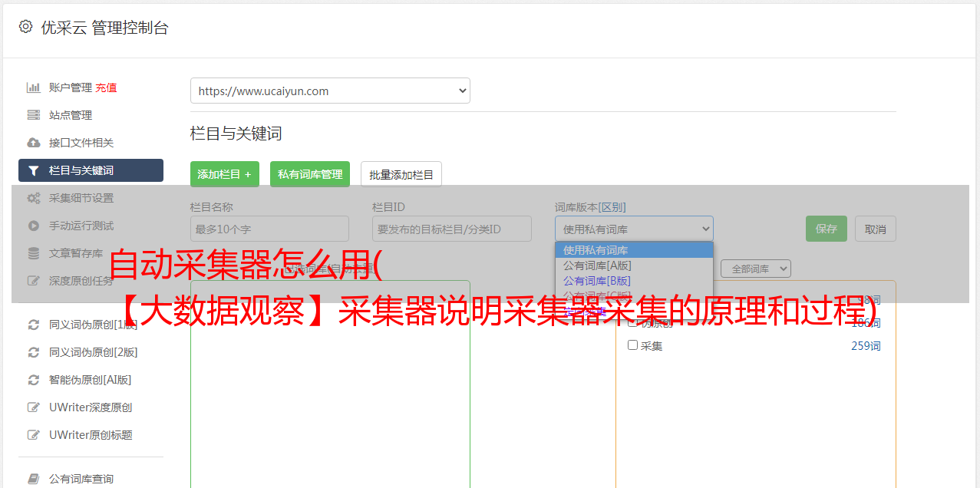Click the database icon for 文章暂存库
The height and width of the screenshot is (488, 980).
[x=33, y=253]
